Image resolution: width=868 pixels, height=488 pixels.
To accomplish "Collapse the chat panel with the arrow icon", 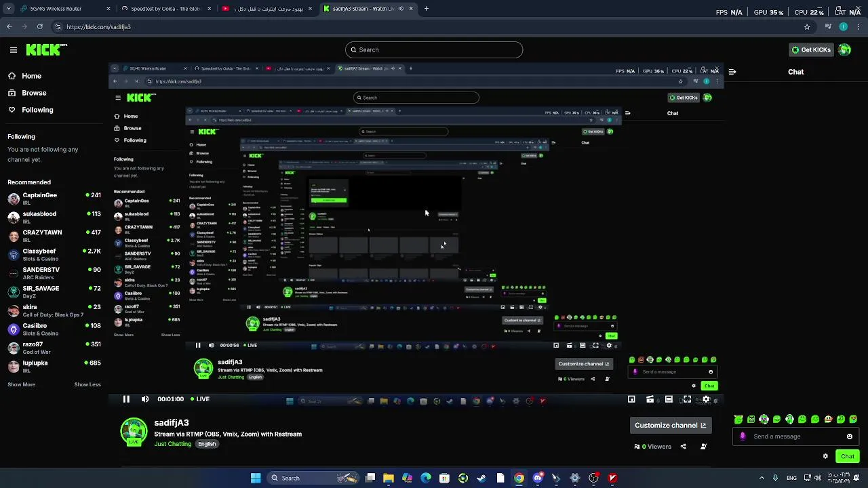I will tap(732, 71).
